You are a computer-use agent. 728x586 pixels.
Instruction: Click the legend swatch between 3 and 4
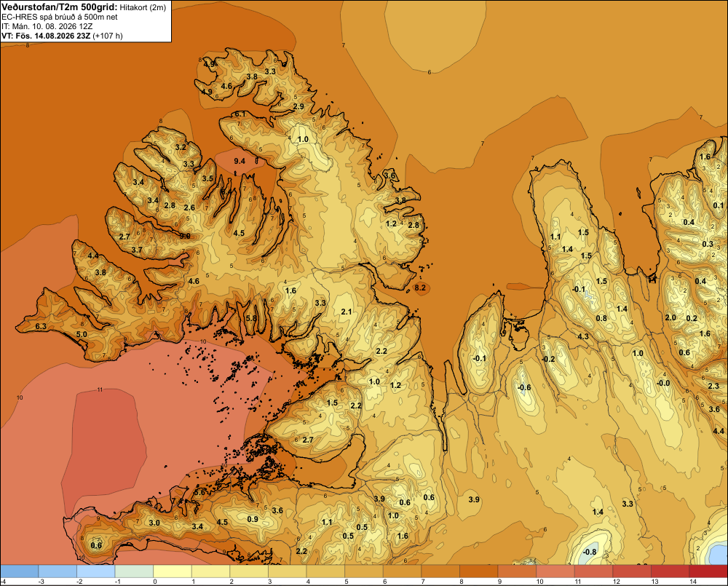(x=288, y=571)
